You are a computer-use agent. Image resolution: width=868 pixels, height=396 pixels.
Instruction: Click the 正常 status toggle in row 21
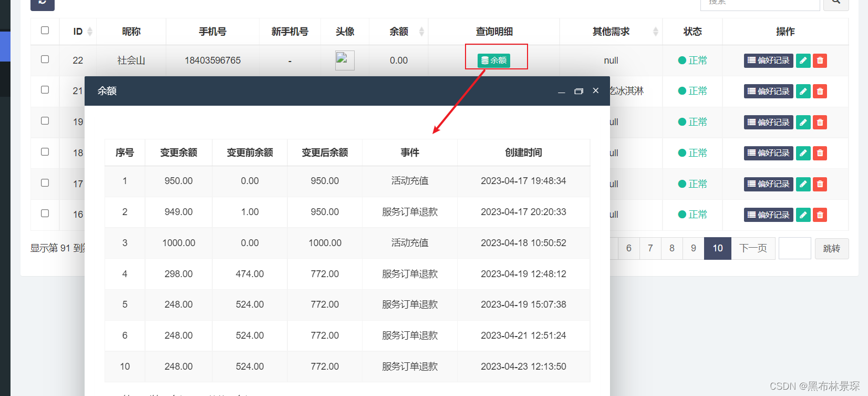693,91
